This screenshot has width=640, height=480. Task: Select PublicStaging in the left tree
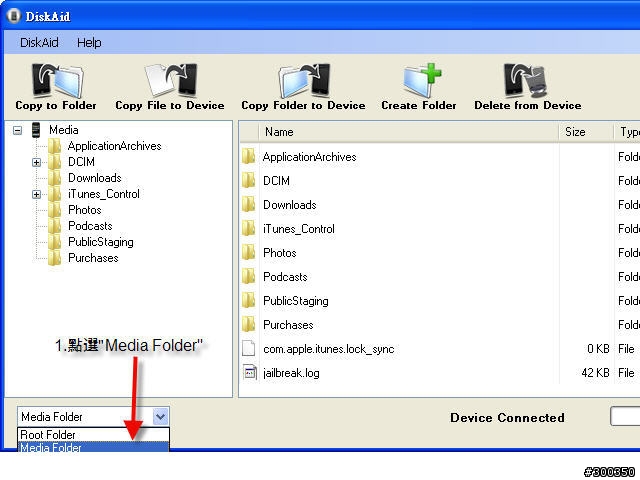[x=101, y=242]
